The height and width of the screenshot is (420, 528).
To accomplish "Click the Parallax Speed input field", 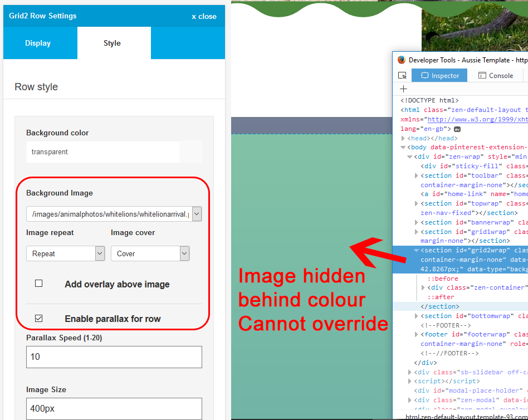I will coord(114,357).
